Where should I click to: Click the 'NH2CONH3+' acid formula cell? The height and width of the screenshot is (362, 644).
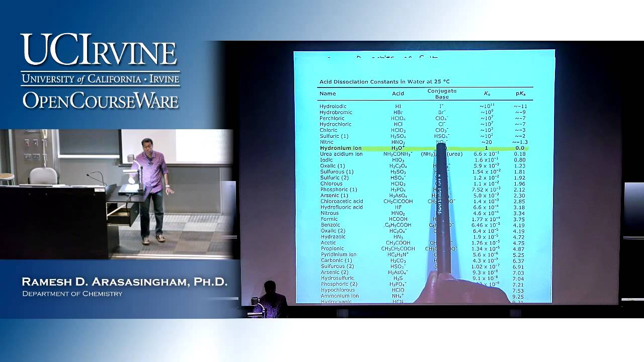click(x=398, y=154)
